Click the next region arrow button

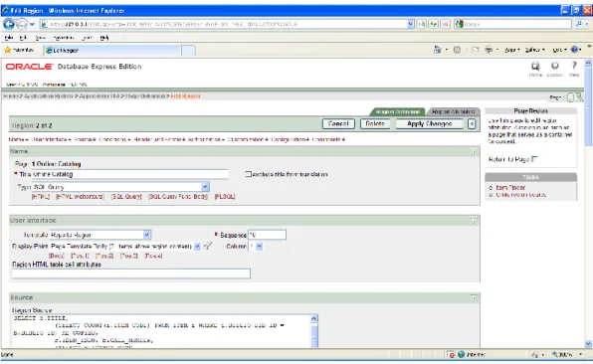tap(472, 123)
